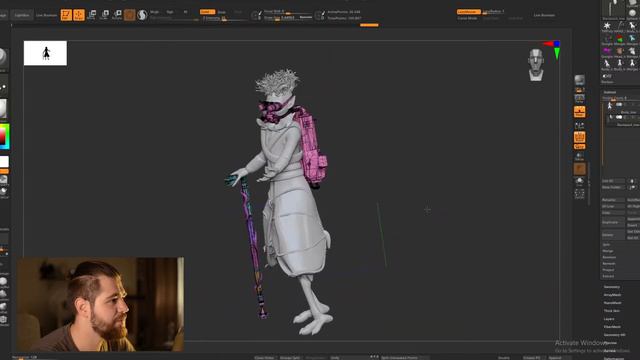Click the Rotate view shelf icon
Screen dimensions: 640x360
click(x=580, y=193)
